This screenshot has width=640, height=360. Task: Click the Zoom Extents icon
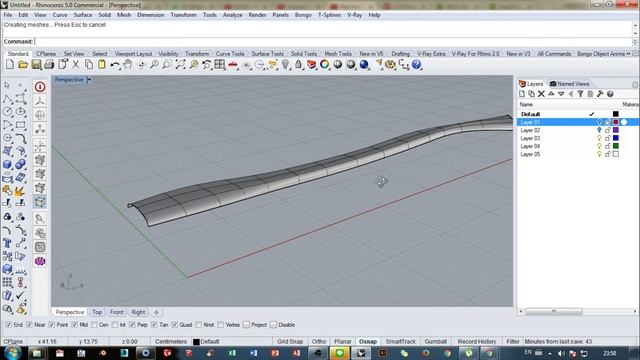[x=180, y=64]
